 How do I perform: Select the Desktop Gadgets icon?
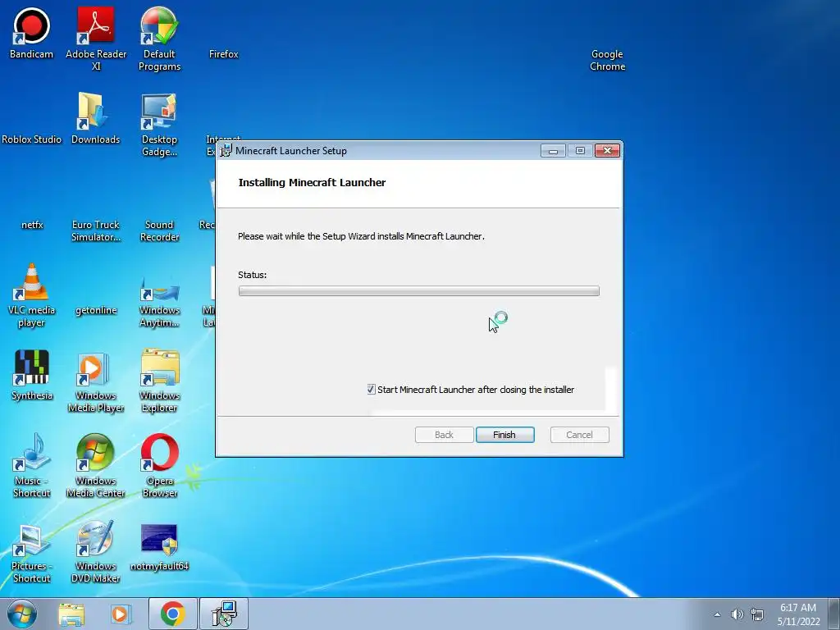click(159, 125)
